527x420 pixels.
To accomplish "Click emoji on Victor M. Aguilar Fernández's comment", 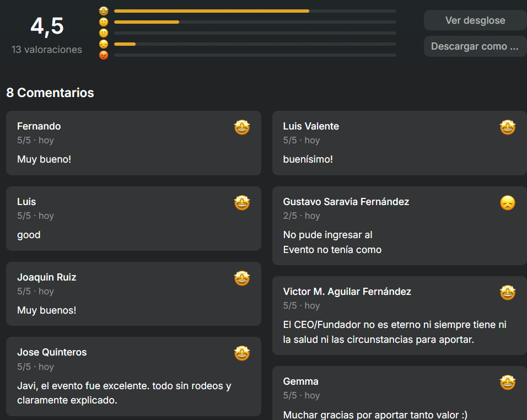I will (508, 293).
